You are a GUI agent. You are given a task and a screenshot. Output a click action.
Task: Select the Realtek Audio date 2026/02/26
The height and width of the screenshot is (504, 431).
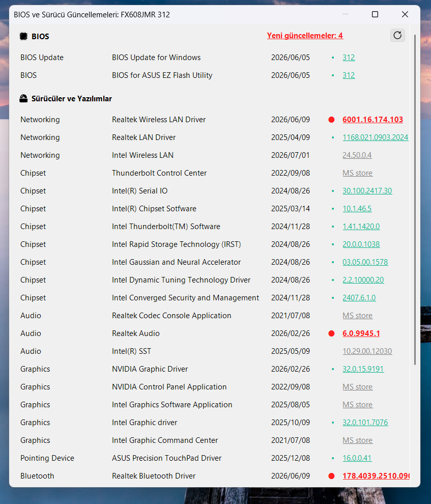tap(291, 333)
